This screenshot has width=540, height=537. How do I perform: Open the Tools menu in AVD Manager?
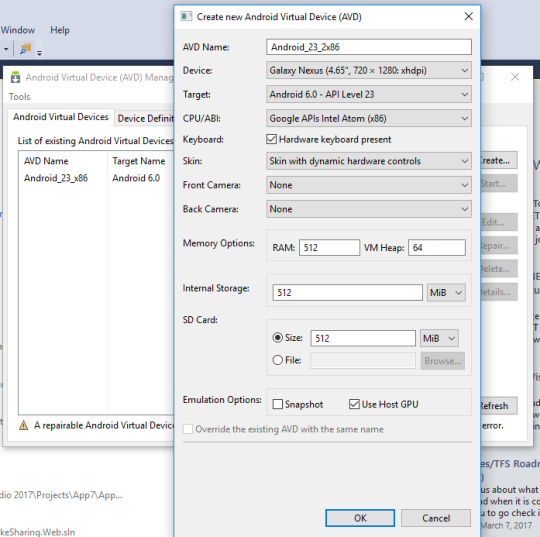(20, 96)
